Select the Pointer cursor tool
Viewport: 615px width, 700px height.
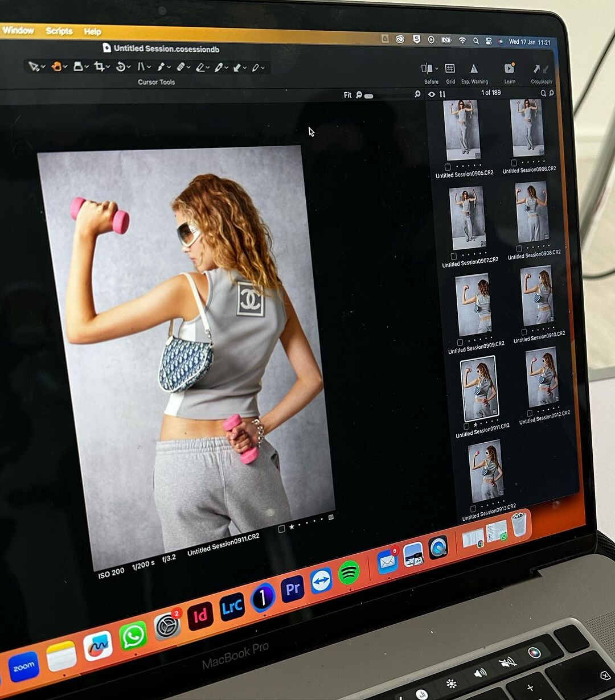tap(34, 67)
